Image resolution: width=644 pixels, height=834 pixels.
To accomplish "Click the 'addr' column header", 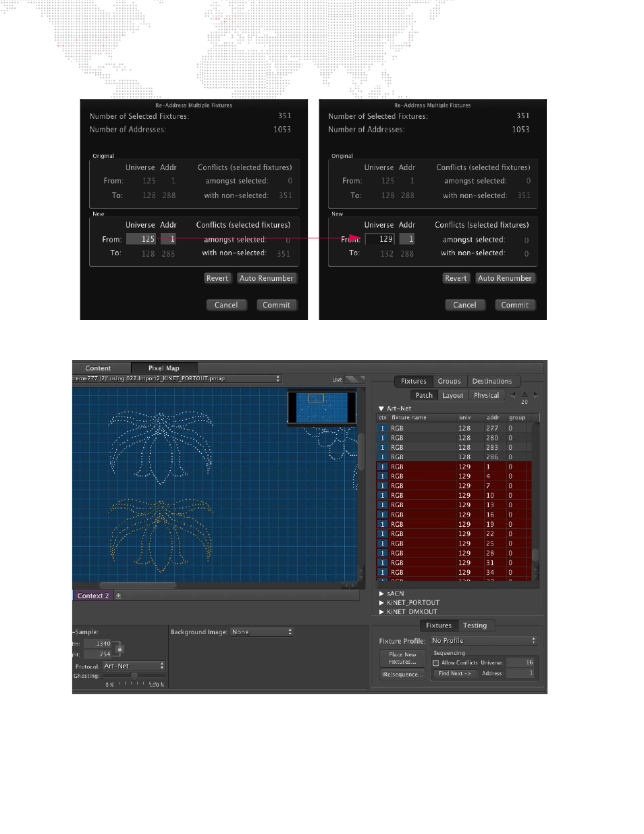I will click(496, 417).
